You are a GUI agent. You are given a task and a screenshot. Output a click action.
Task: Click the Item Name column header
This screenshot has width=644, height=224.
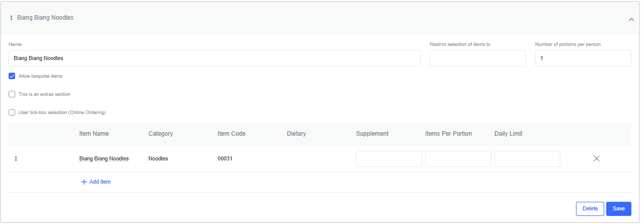[94, 134]
